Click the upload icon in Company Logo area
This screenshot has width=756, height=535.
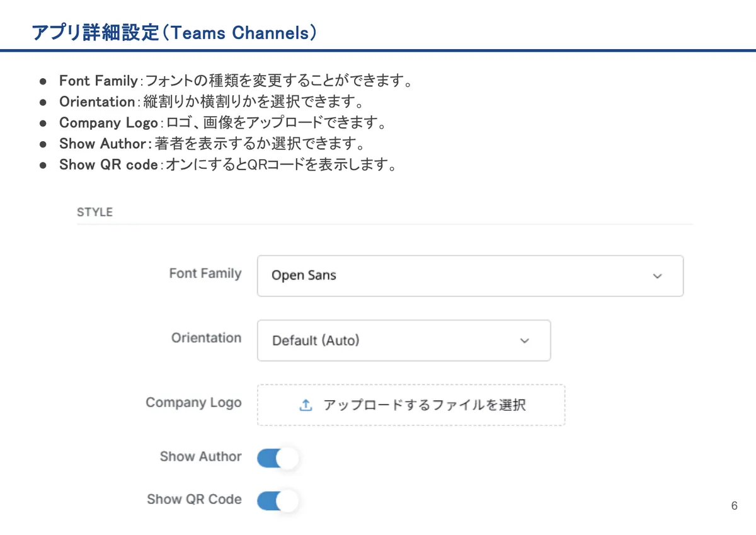click(x=306, y=405)
